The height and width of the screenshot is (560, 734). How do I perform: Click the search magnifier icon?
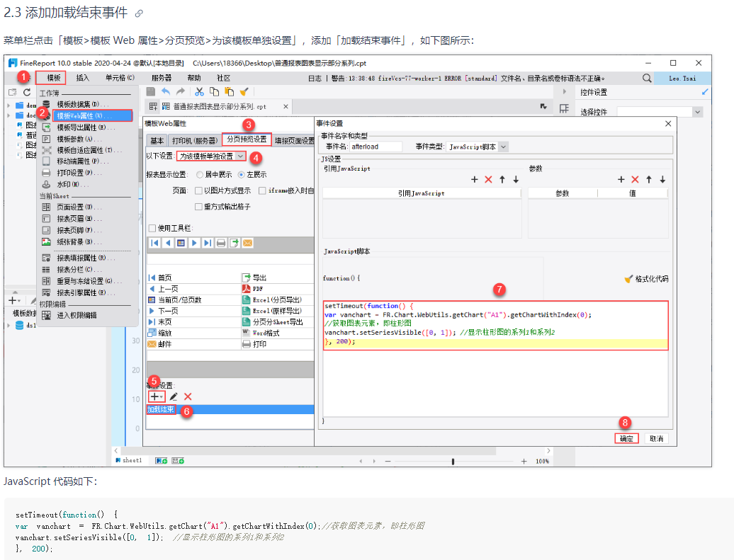click(x=647, y=78)
